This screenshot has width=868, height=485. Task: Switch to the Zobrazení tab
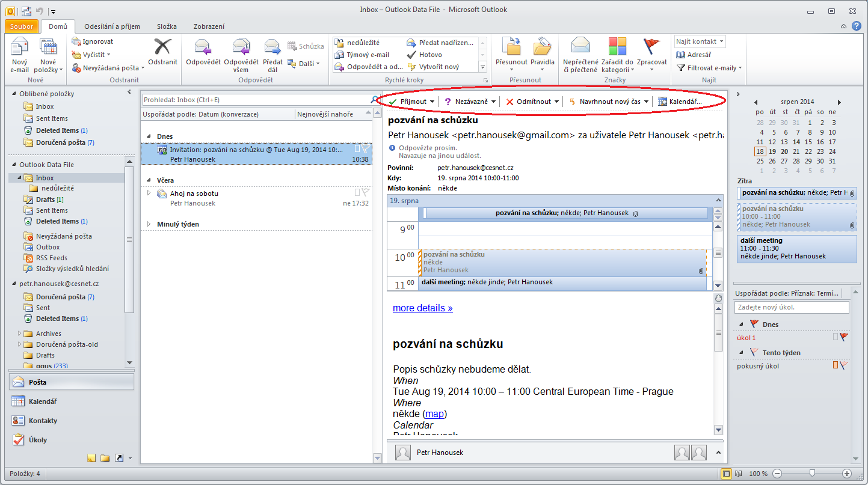coord(209,26)
